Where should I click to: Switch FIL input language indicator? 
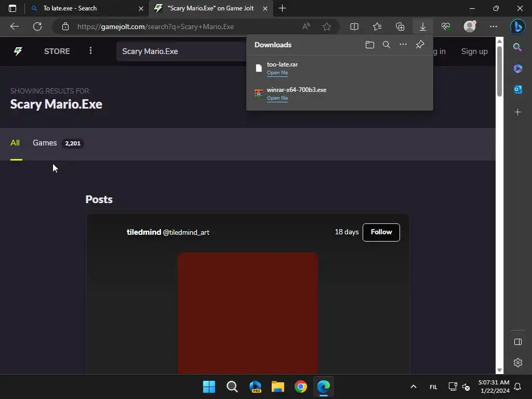point(433,387)
